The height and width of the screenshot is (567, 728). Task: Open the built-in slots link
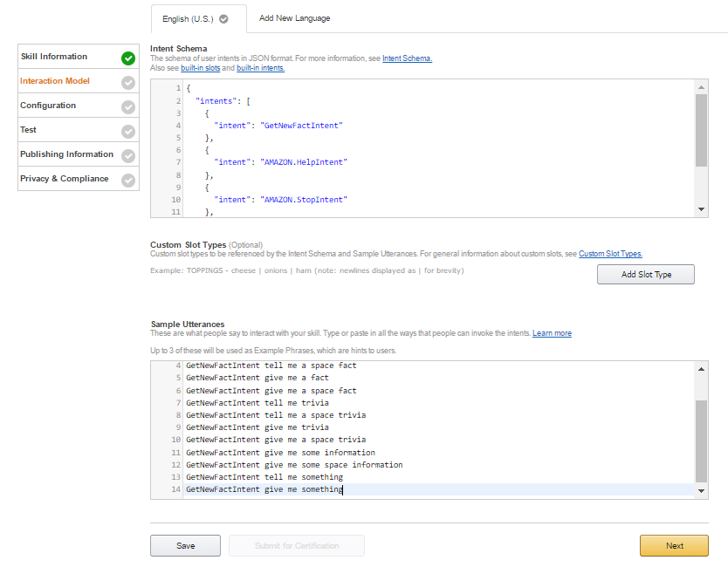(x=200, y=68)
